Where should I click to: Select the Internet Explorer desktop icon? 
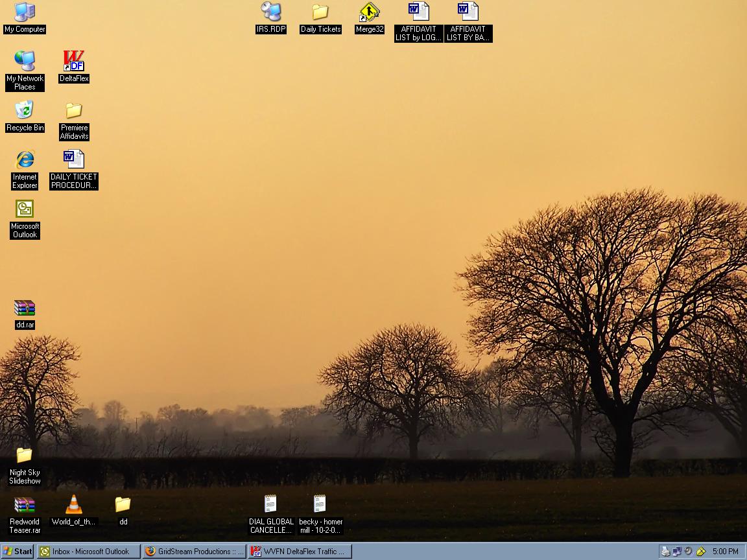click(25, 159)
